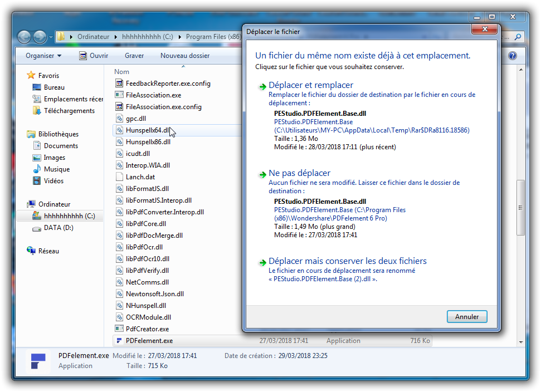Select the libPdfVerify.dll file icon

pos(119,271)
